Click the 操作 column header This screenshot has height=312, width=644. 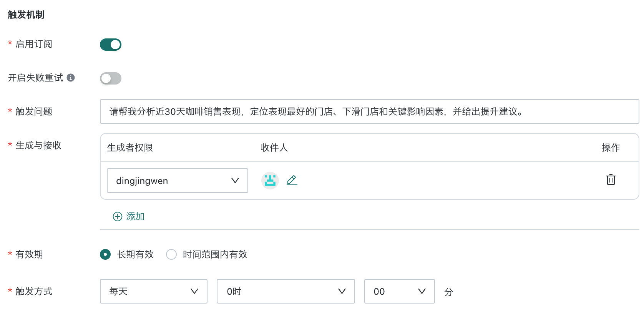[x=611, y=148]
